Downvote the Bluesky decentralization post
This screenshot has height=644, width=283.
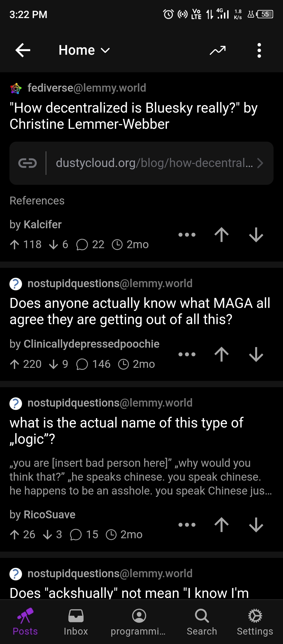coord(256,235)
